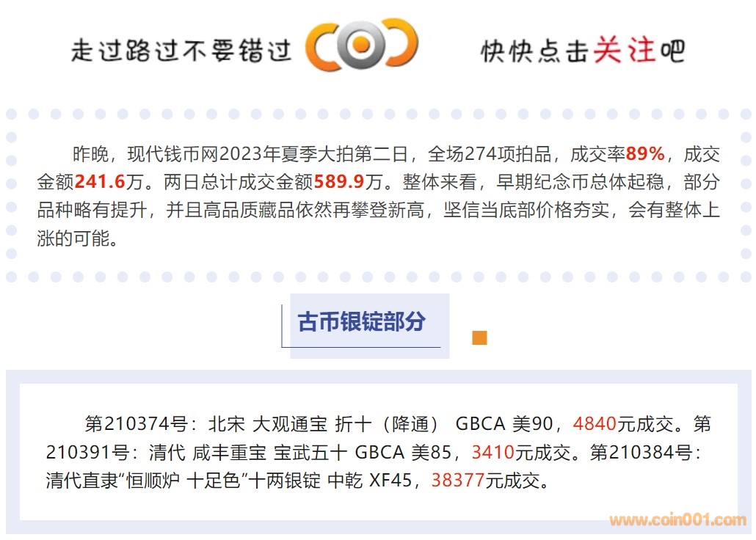Viewport: 756px width, 540px height.
Task: Select the 古币银锭部分 section heading
Action: tap(361, 321)
